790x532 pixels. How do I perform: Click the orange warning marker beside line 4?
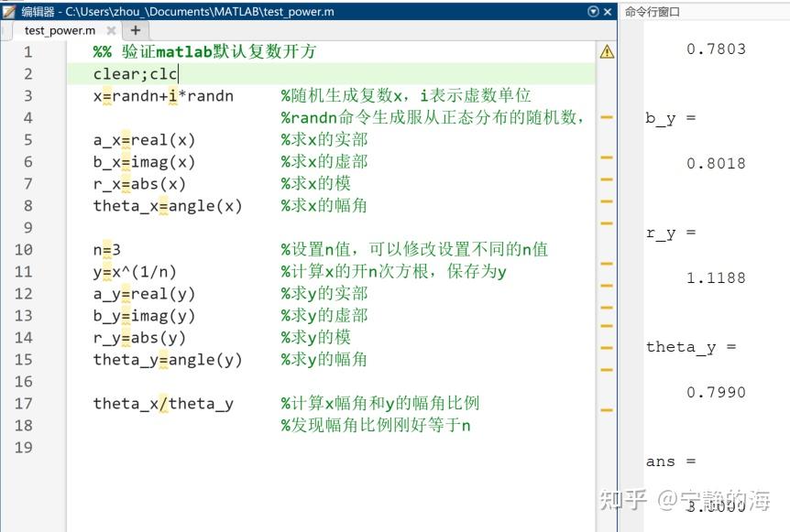point(607,118)
